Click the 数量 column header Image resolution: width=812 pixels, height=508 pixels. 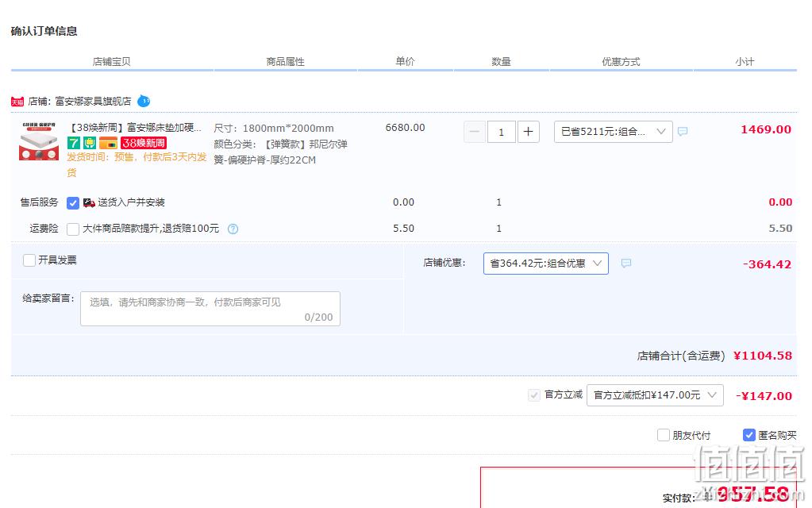pos(501,62)
